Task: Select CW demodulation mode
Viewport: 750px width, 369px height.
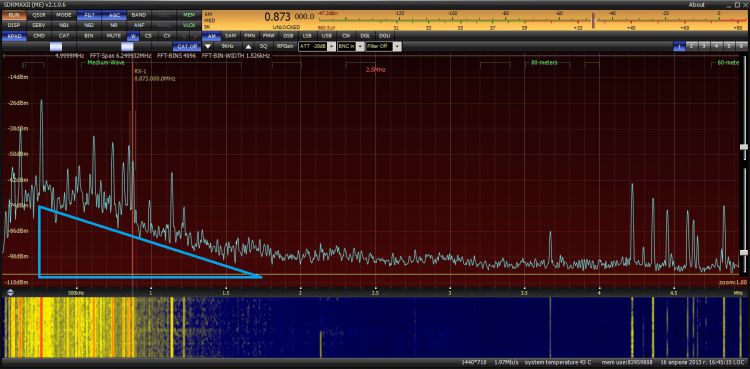Action: [346, 35]
